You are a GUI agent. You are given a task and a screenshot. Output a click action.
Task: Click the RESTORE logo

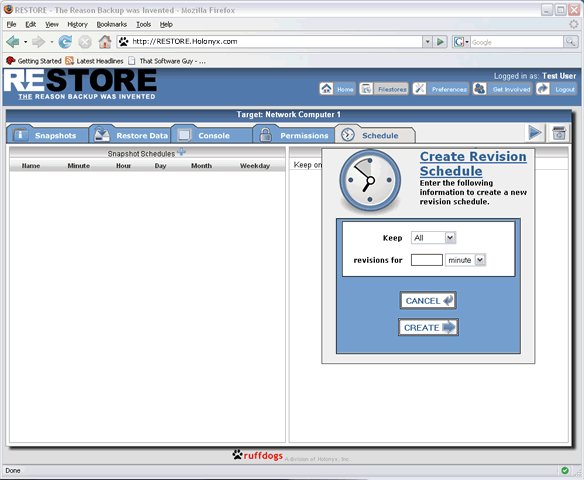click(80, 85)
